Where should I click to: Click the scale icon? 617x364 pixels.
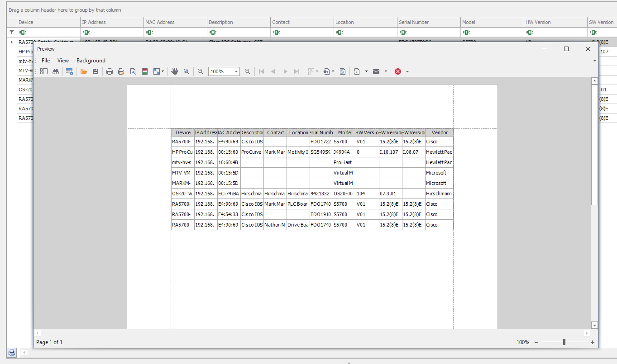[157, 71]
